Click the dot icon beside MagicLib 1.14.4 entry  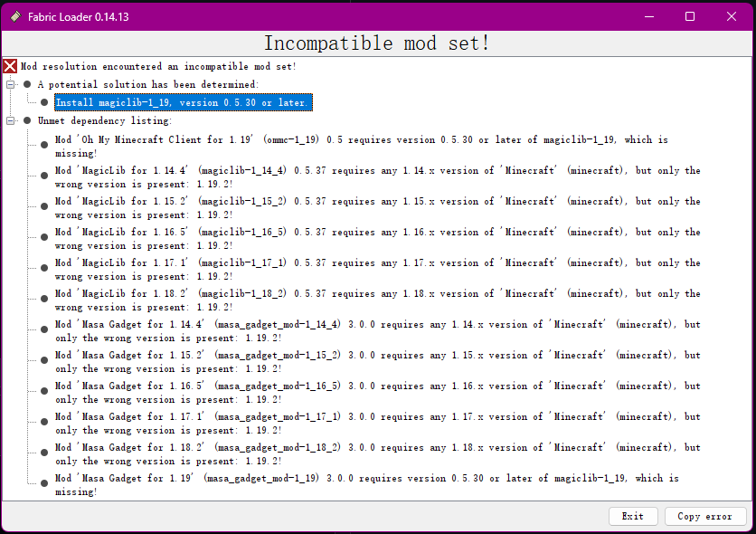(43, 176)
